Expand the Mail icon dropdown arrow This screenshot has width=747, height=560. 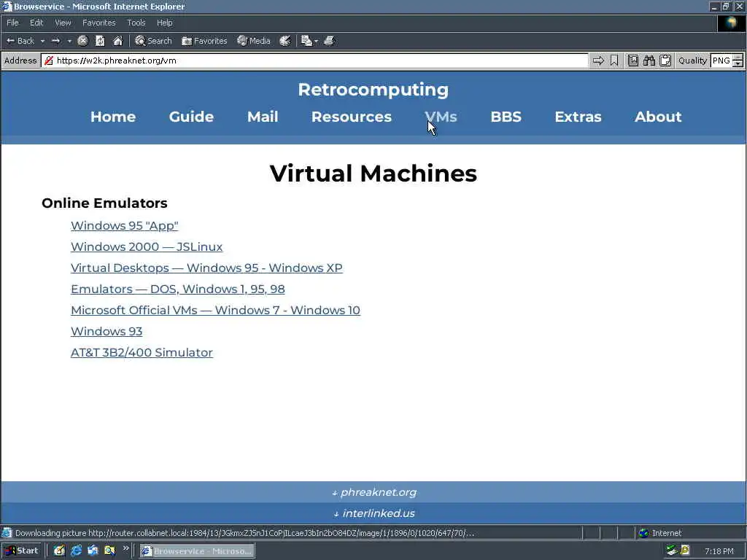tap(316, 41)
